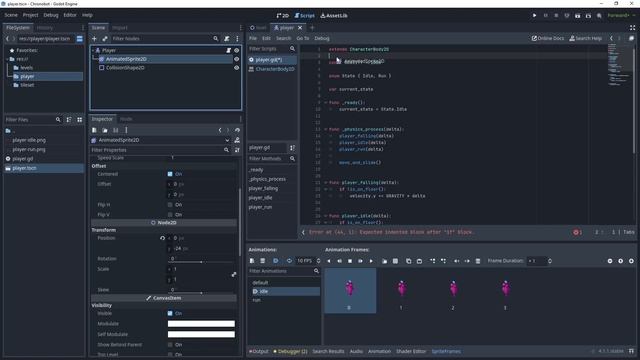Screen dimensions: 640x360
Task: Zoom out the animation frames view
Action: (x=610, y=261)
